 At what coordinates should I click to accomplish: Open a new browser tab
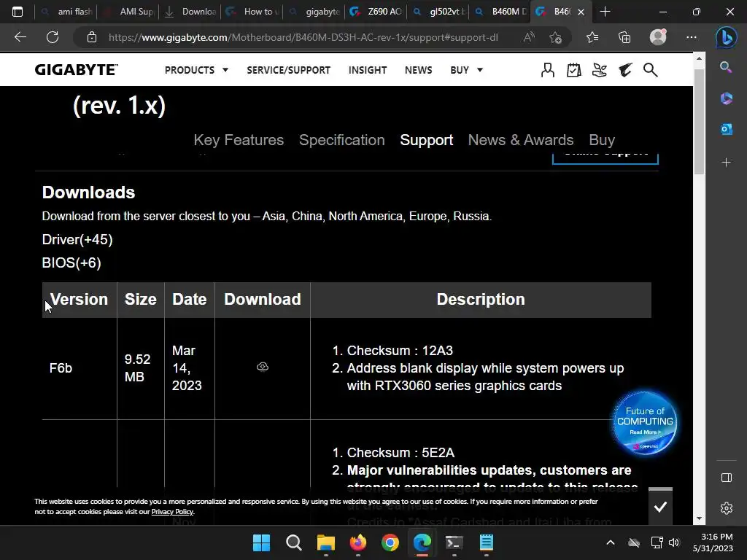coord(605,12)
